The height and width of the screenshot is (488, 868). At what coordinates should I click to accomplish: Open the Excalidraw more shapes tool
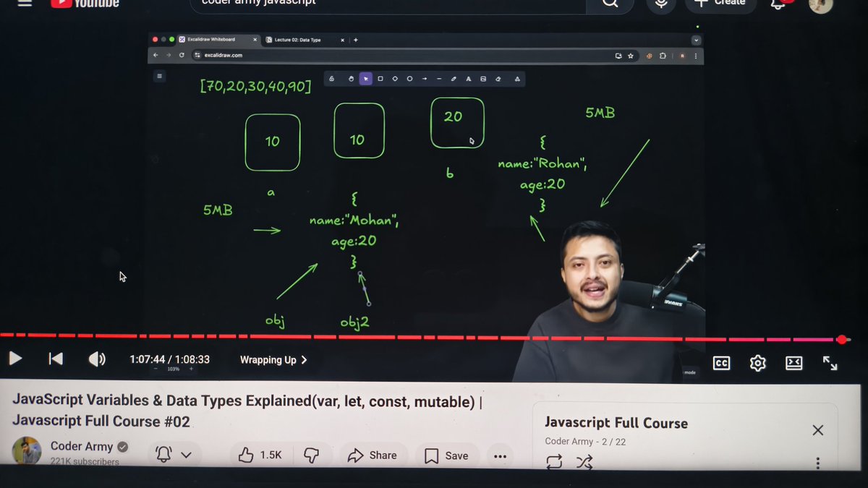(517, 79)
